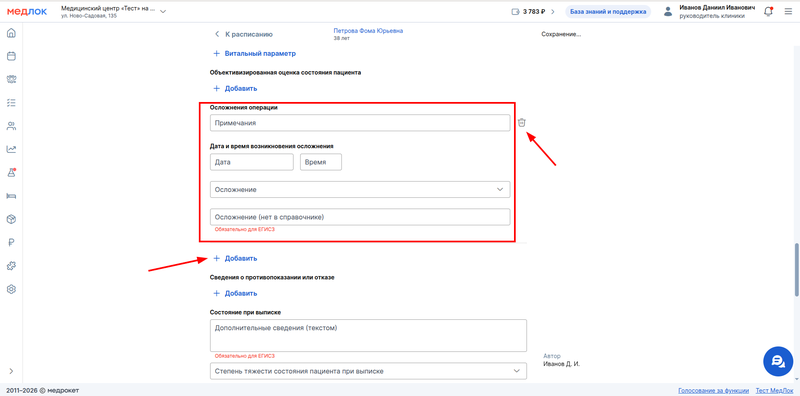Open the calendar schedule icon in sidebar
This screenshot has height=396, width=800.
(x=11, y=57)
